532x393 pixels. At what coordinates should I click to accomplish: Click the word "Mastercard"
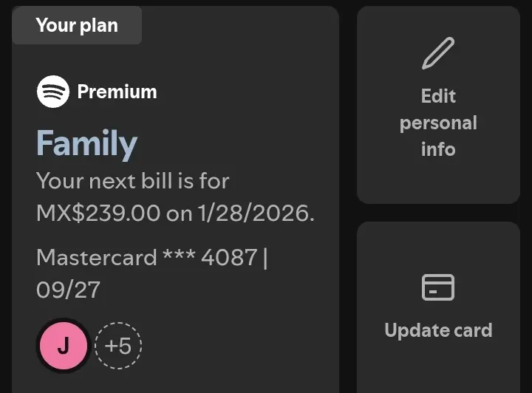pos(96,257)
